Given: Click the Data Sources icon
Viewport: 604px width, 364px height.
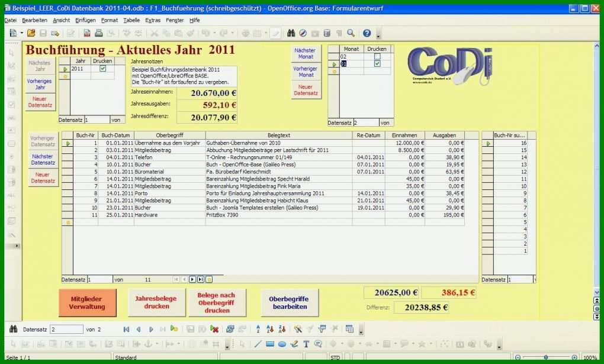Looking at the screenshot, I should (x=327, y=34).
